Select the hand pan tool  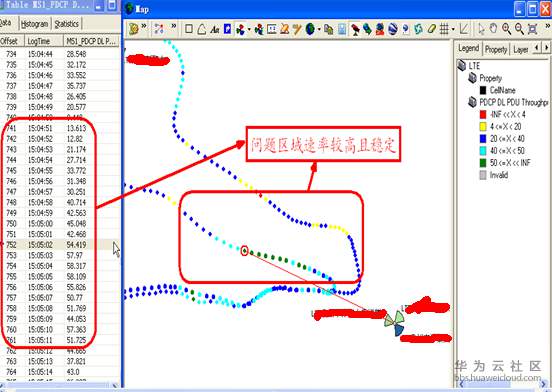coord(494,29)
